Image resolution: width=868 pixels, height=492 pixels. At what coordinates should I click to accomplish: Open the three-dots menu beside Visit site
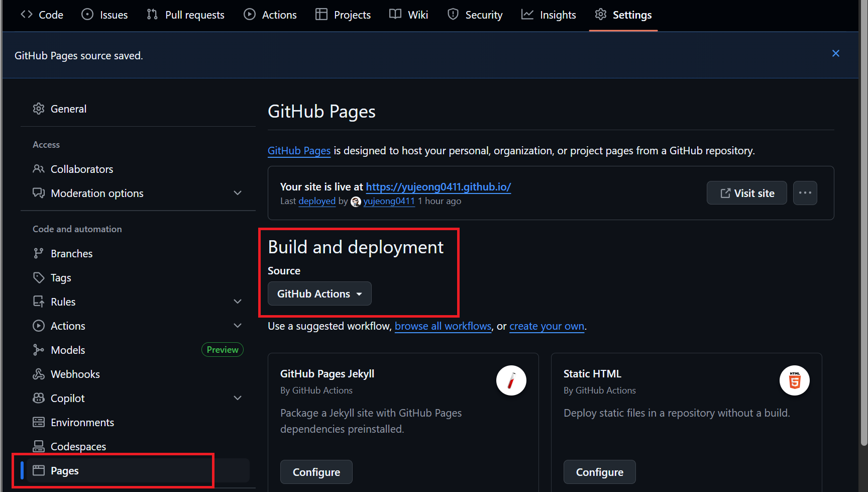[805, 193]
